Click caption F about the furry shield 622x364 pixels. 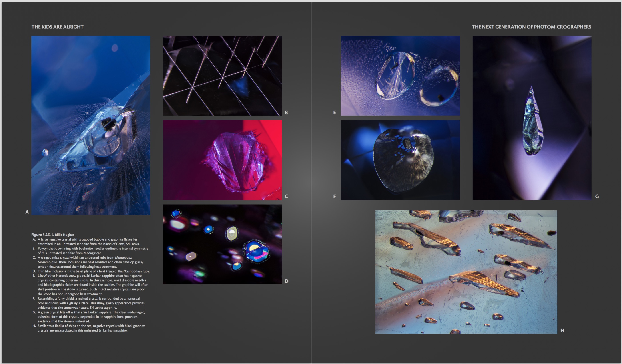(x=89, y=303)
